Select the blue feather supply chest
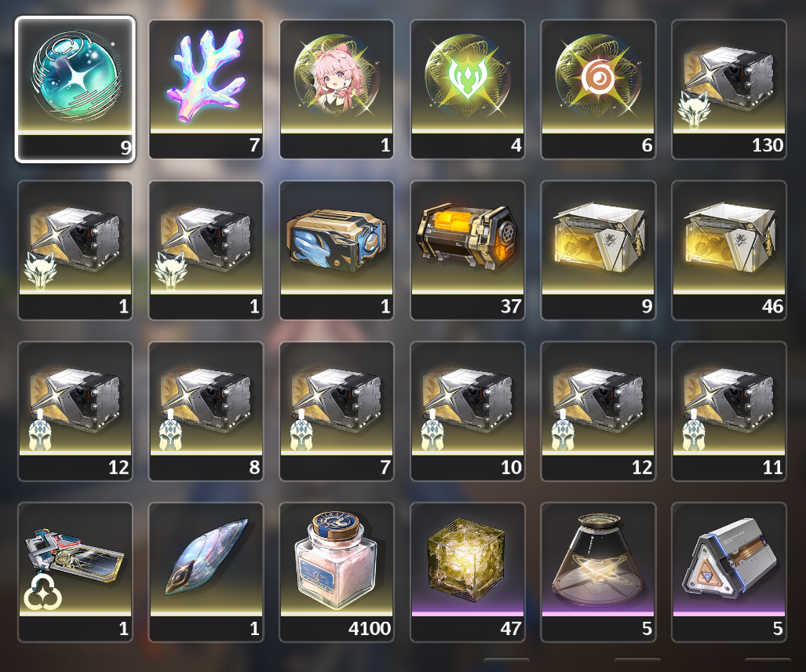The height and width of the screenshot is (672, 806). point(337,250)
